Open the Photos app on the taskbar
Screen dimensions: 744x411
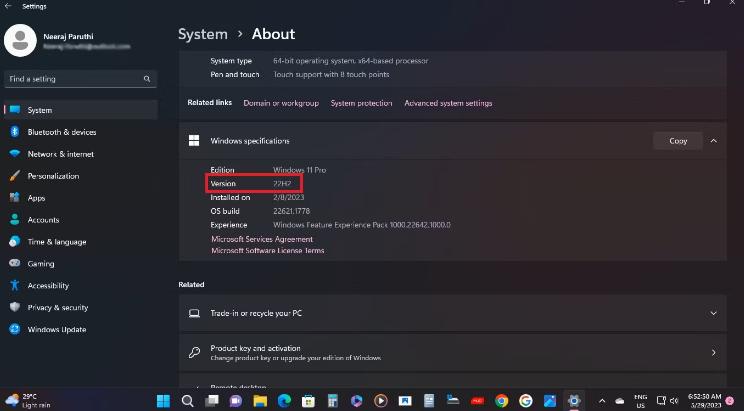550,401
